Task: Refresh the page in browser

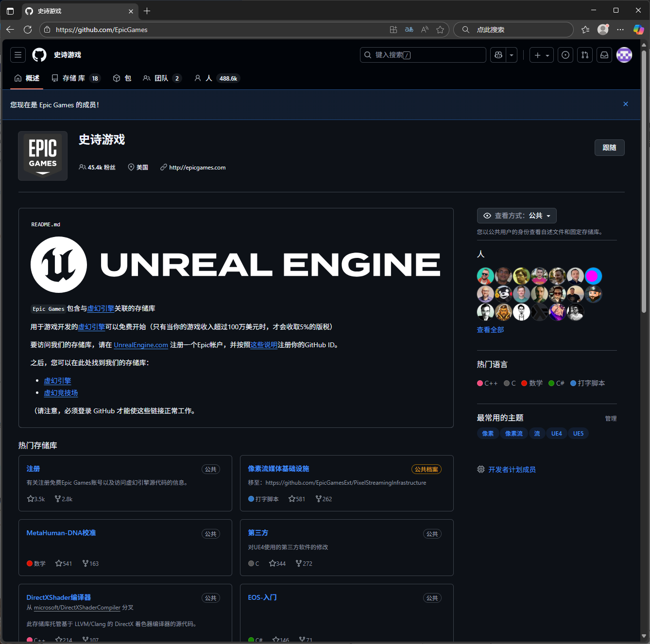Action: click(x=28, y=30)
